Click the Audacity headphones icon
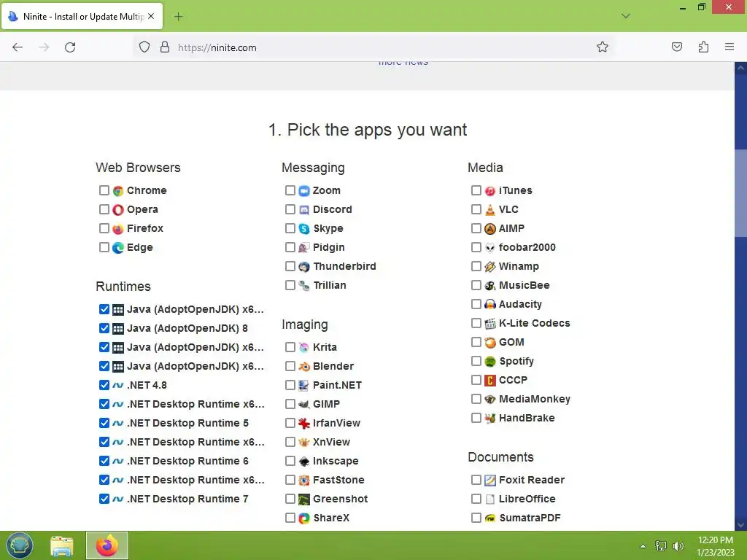Viewport: 747px width, 560px height. (x=489, y=304)
